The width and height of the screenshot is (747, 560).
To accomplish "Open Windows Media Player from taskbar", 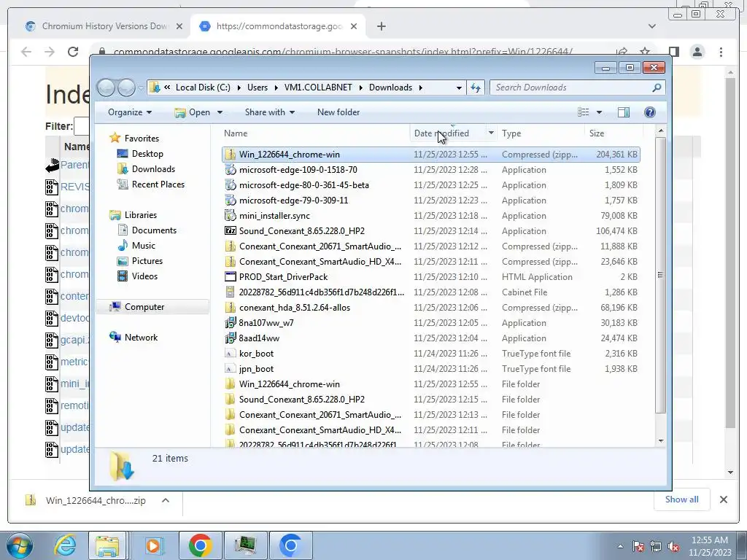I will point(153,545).
